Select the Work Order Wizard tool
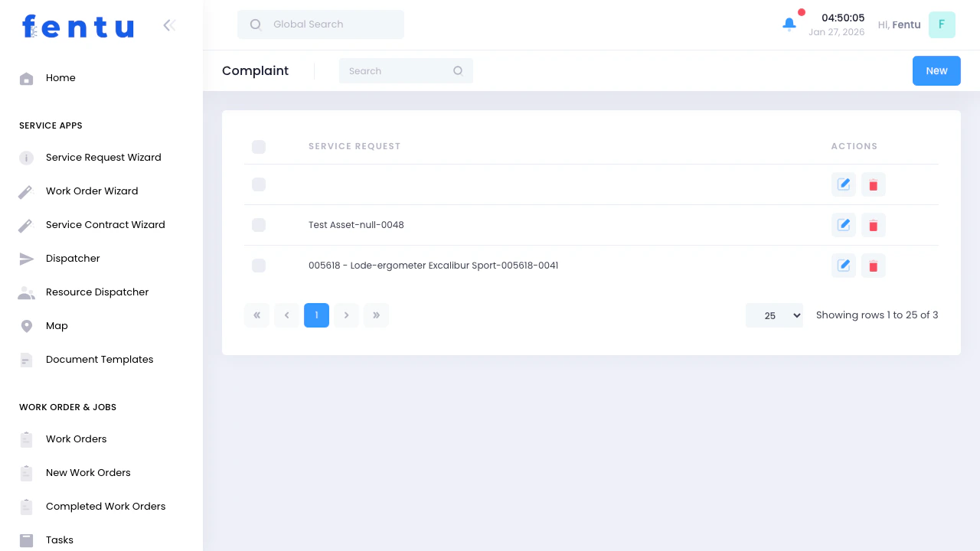This screenshot has height=551, width=980. coord(92,191)
